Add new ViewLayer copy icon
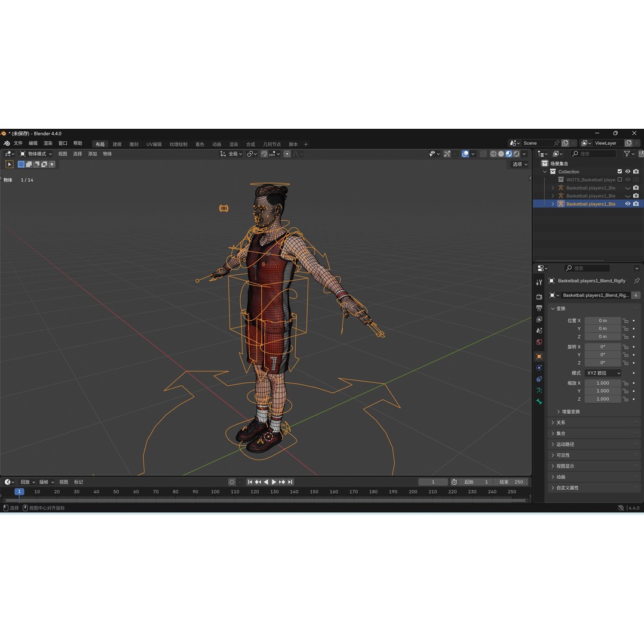This screenshot has height=644, width=644. point(628,143)
